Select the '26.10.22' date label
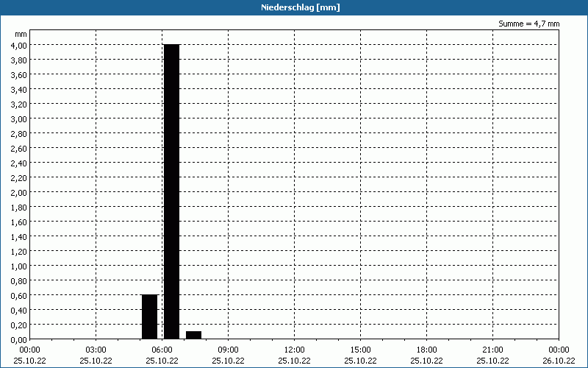 (x=559, y=361)
